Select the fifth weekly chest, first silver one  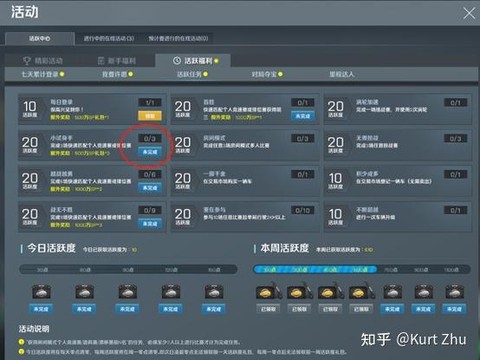[392, 292]
